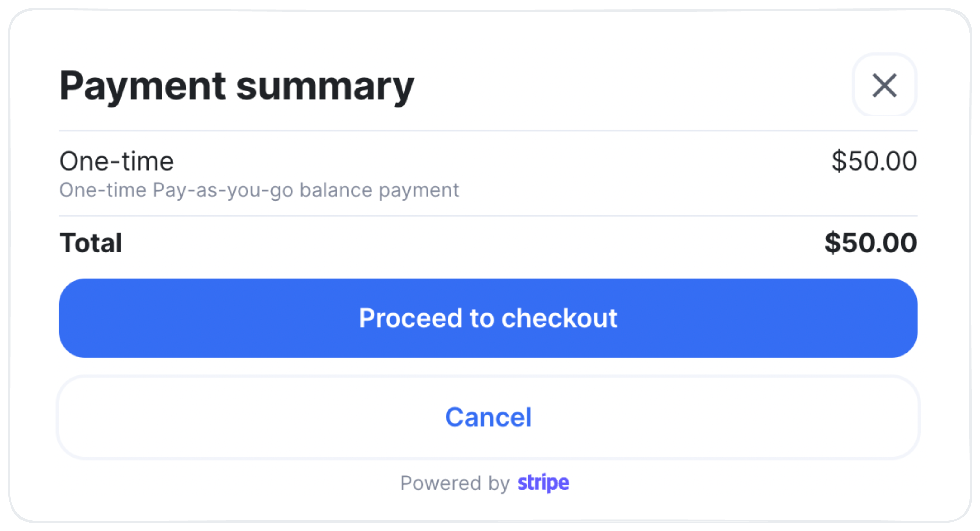Click the One-time line item label

[116, 161]
